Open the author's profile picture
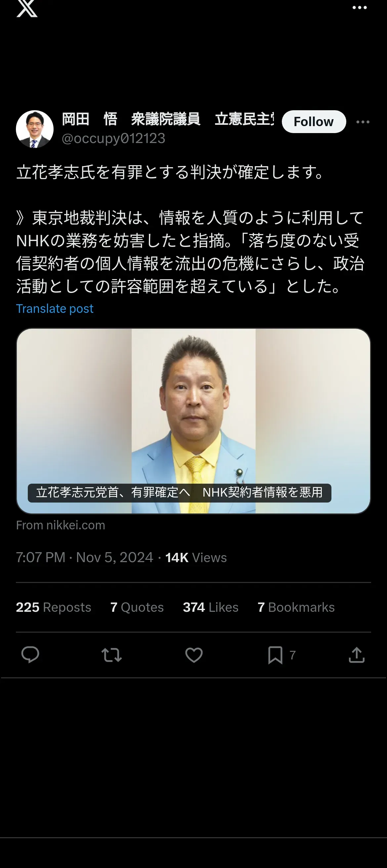Viewport: 387px width, 868px height. (35, 129)
